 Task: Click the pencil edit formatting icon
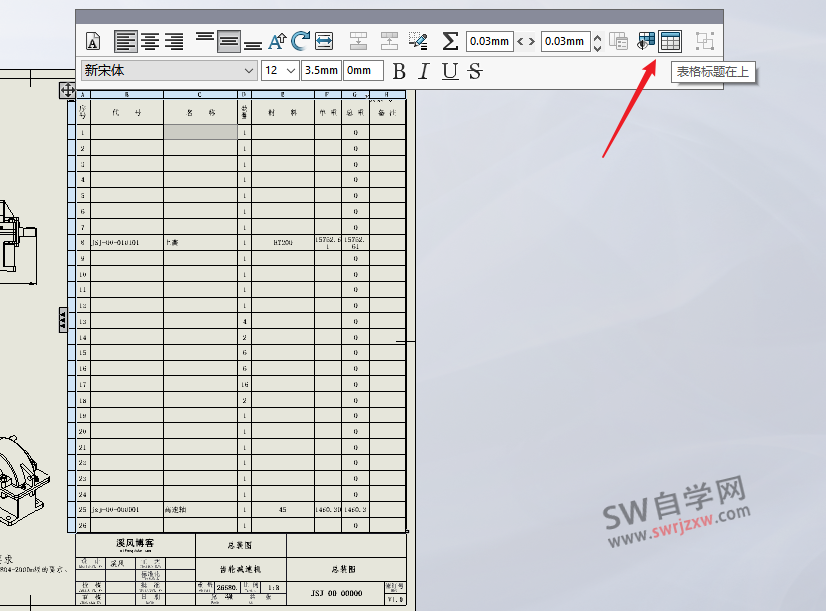pos(420,41)
